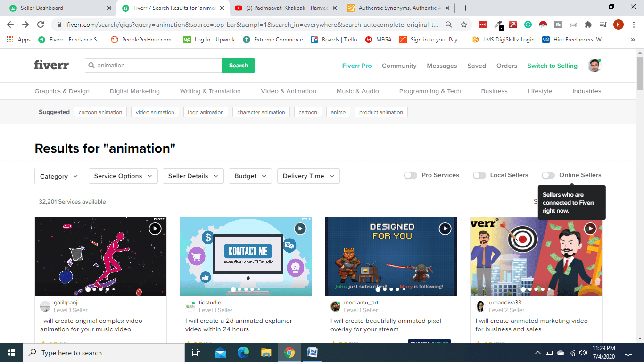Click the green Search button
This screenshot has width=644, height=362.
coord(239,66)
